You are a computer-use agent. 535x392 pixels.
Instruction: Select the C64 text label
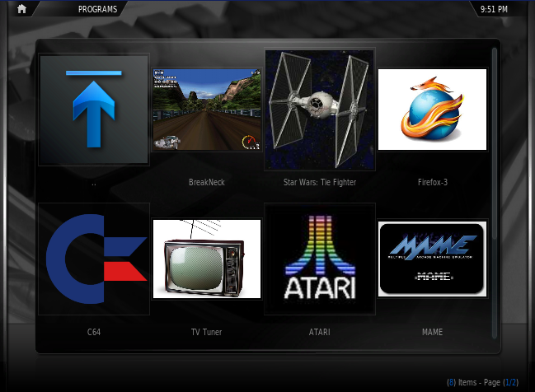coord(94,332)
